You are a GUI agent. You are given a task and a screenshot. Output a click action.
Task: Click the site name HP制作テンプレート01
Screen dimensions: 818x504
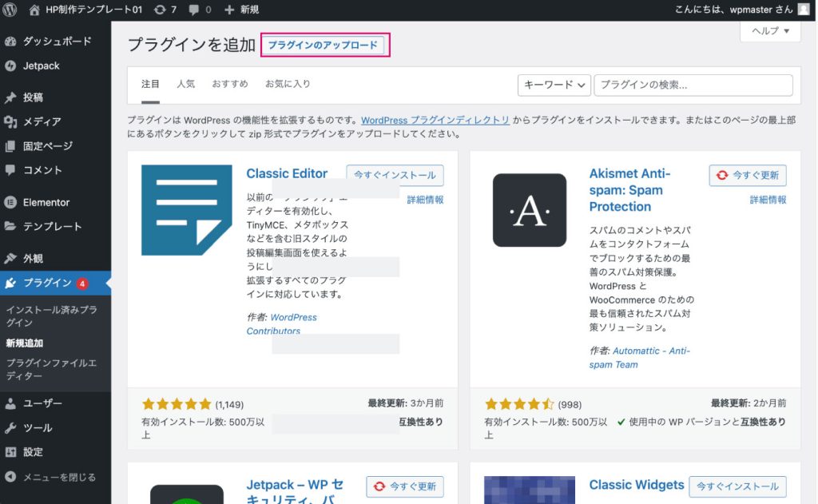coord(94,10)
